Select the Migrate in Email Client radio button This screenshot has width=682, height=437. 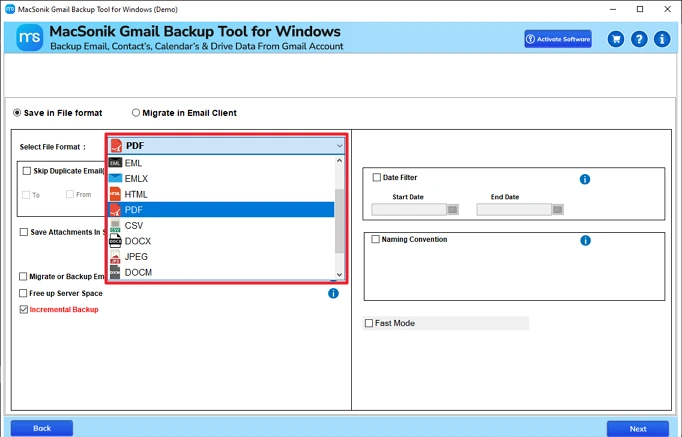click(x=136, y=113)
